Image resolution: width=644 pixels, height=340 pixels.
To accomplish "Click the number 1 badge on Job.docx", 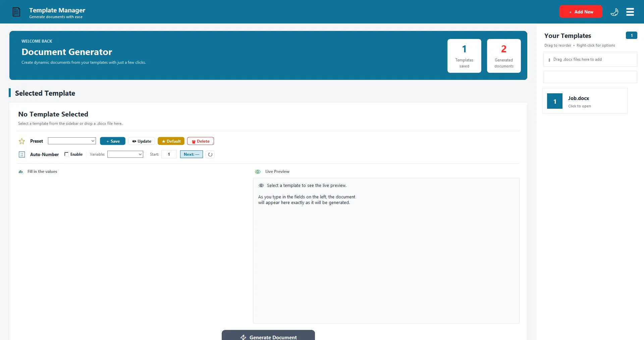I will click(555, 101).
